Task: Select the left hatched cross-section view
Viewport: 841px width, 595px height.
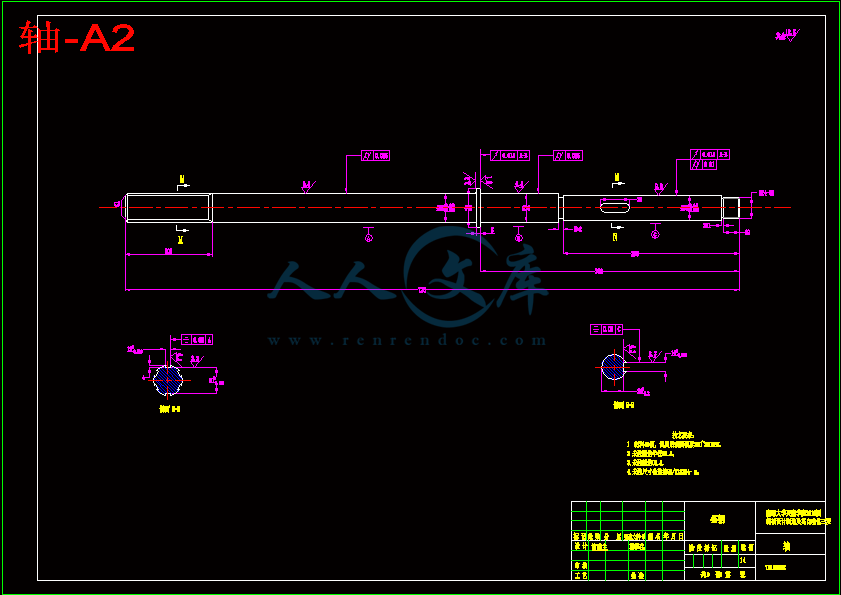Action: pyautogui.click(x=168, y=380)
